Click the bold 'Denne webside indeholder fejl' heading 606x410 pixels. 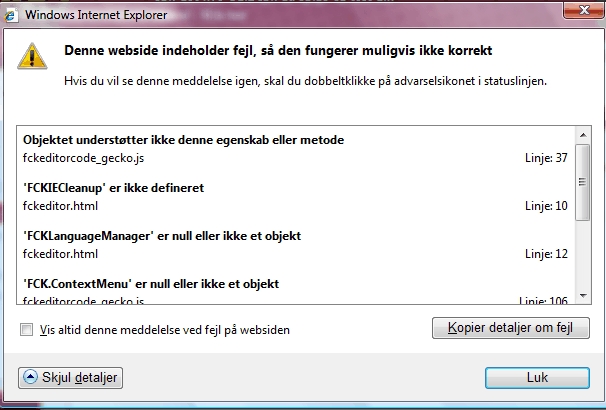(278, 50)
